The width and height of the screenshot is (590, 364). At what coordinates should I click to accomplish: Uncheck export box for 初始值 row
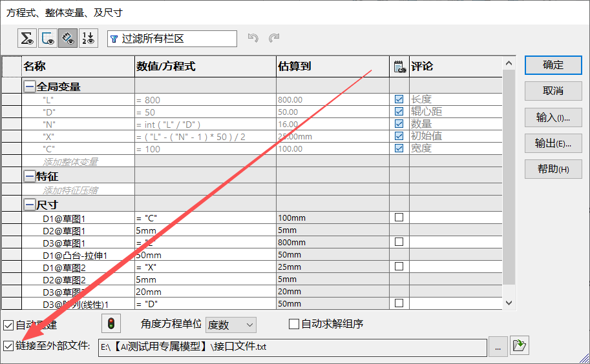point(399,136)
